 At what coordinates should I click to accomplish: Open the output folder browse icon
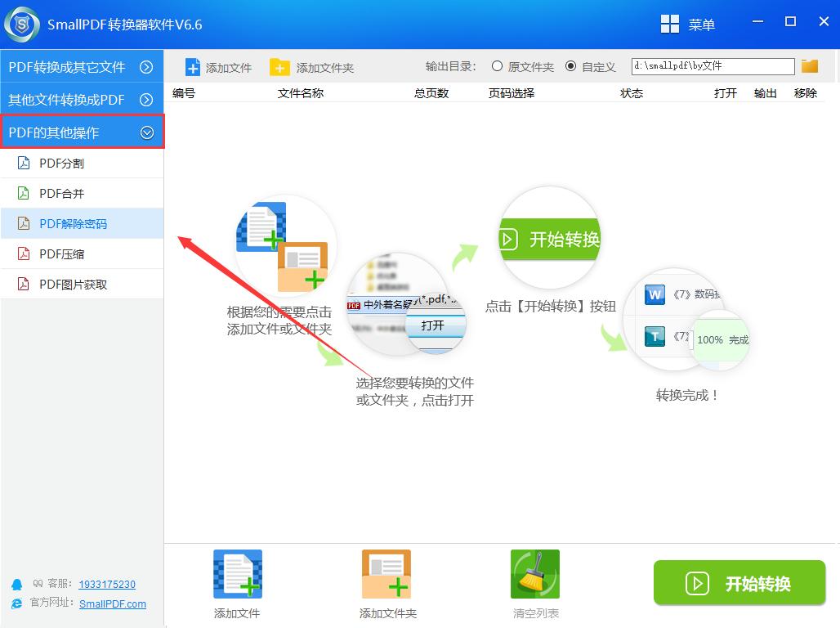(x=810, y=66)
